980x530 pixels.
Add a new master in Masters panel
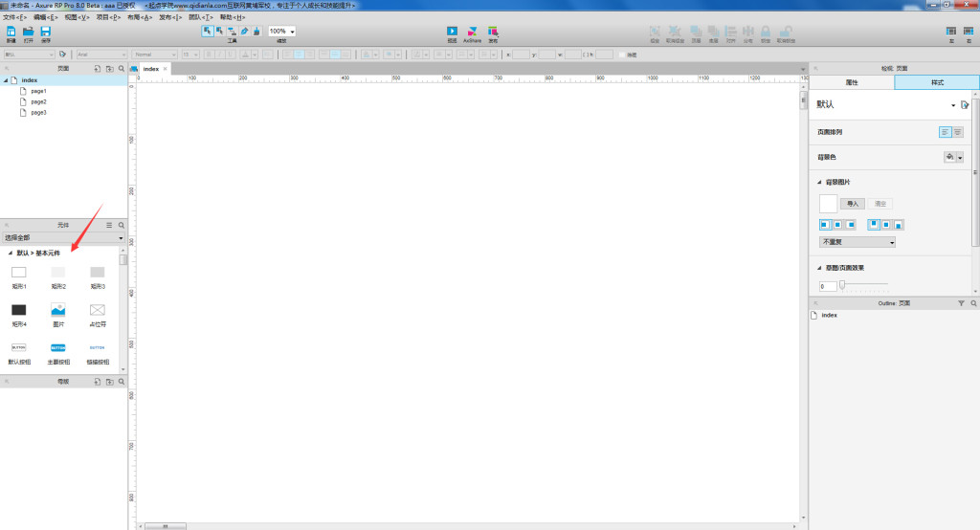[x=98, y=382]
